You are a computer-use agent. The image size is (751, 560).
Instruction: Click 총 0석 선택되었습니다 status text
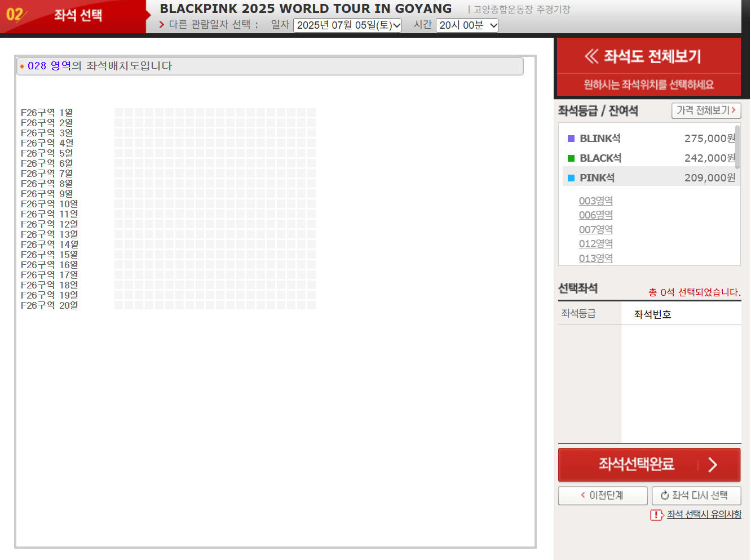tap(695, 292)
